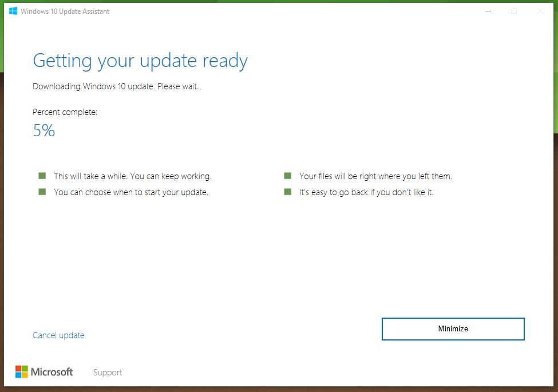
Task: Click the Minimize button
Action: (x=453, y=328)
